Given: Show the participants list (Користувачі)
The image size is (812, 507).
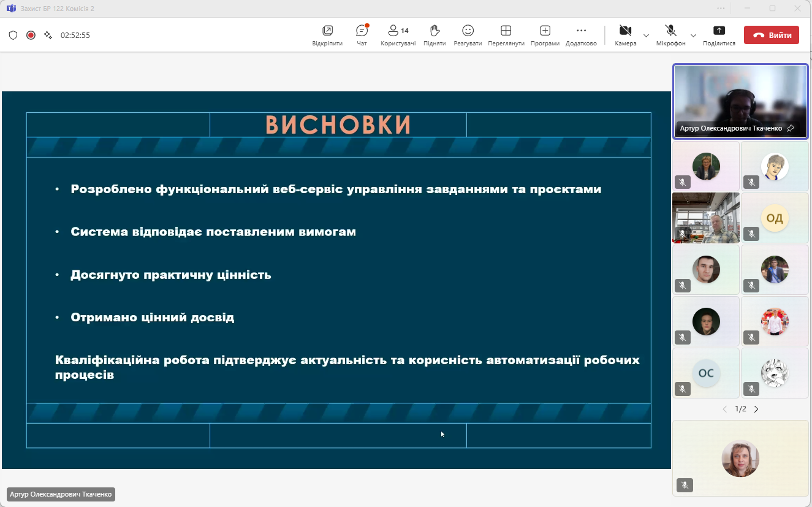Looking at the screenshot, I should coord(398,35).
